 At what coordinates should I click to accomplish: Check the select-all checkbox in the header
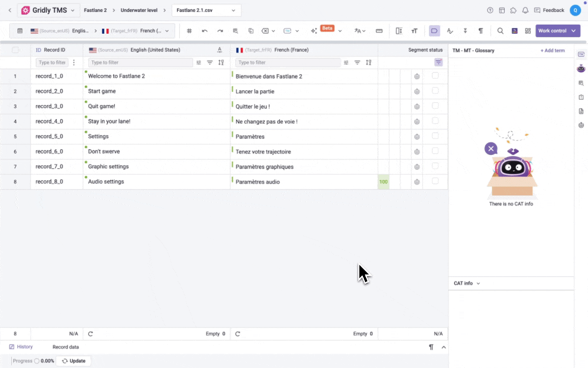(15, 50)
